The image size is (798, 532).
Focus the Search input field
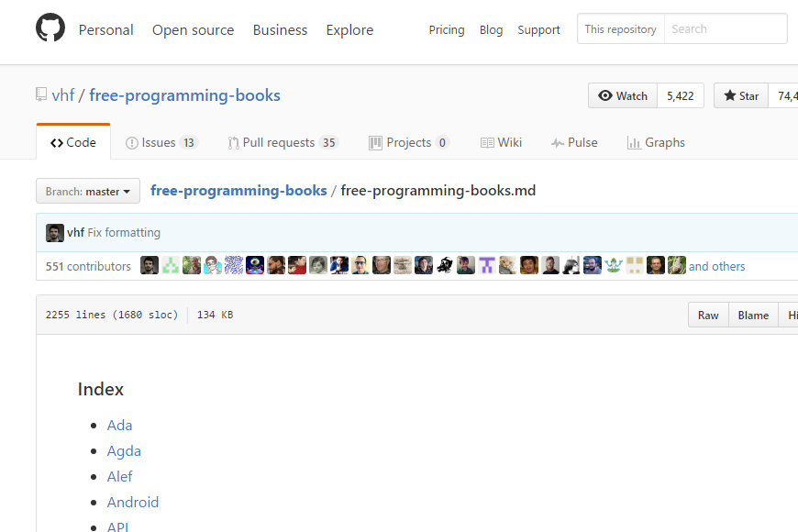pyautogui.click(x=726, y=29)
